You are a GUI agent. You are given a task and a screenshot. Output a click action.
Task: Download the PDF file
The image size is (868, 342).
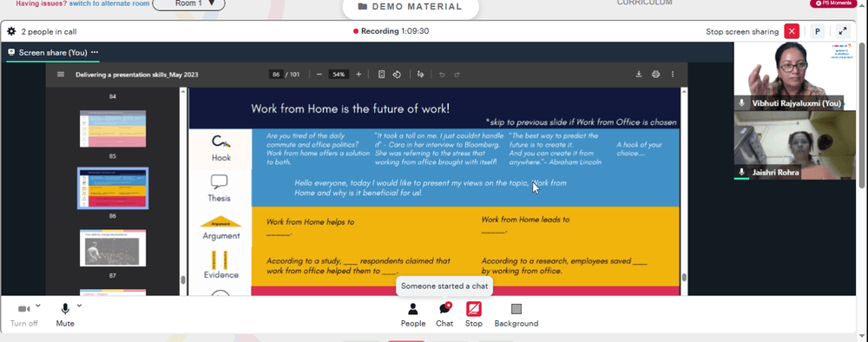[639, 74]
